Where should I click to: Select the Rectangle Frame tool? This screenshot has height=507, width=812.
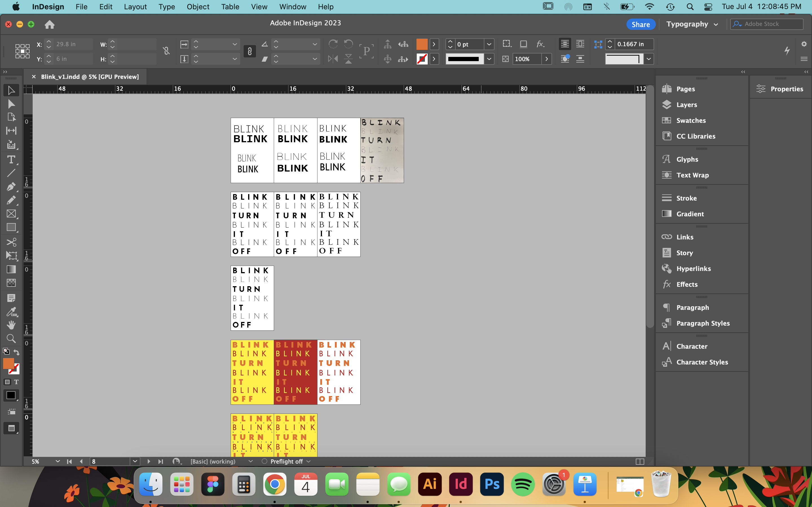(11, 214)
